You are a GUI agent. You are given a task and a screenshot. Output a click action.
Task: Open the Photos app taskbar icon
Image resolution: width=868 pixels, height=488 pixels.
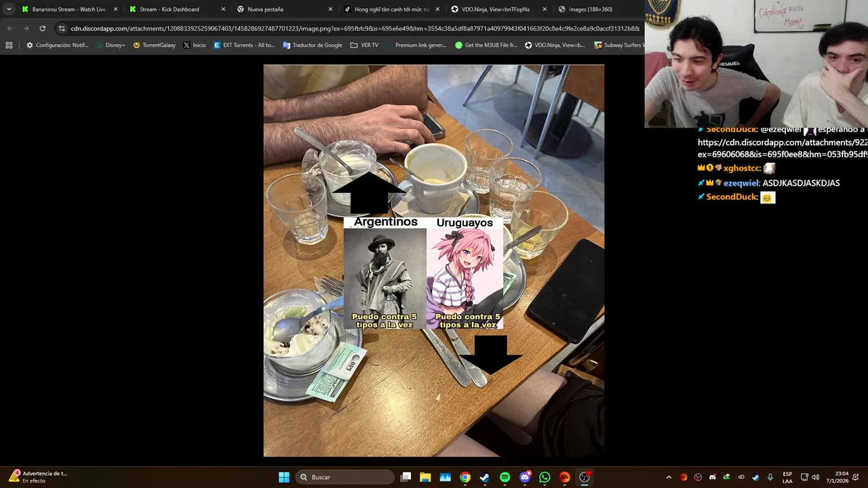446,477
